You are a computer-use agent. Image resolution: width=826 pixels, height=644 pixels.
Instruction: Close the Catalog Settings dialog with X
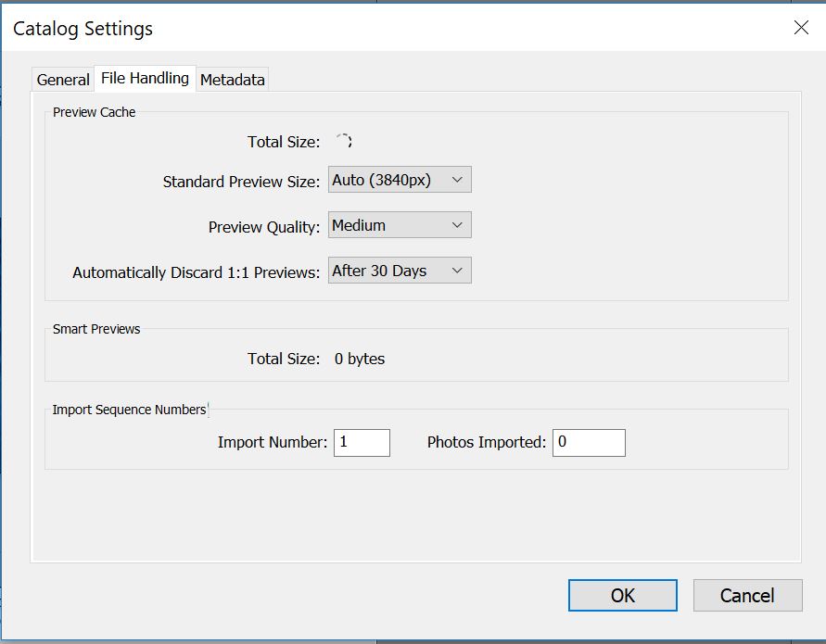click(x=801, y=28)
